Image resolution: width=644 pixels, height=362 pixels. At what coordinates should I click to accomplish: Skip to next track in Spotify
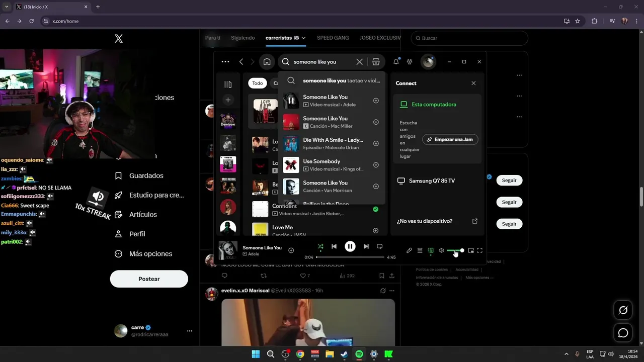pos(366,246)
